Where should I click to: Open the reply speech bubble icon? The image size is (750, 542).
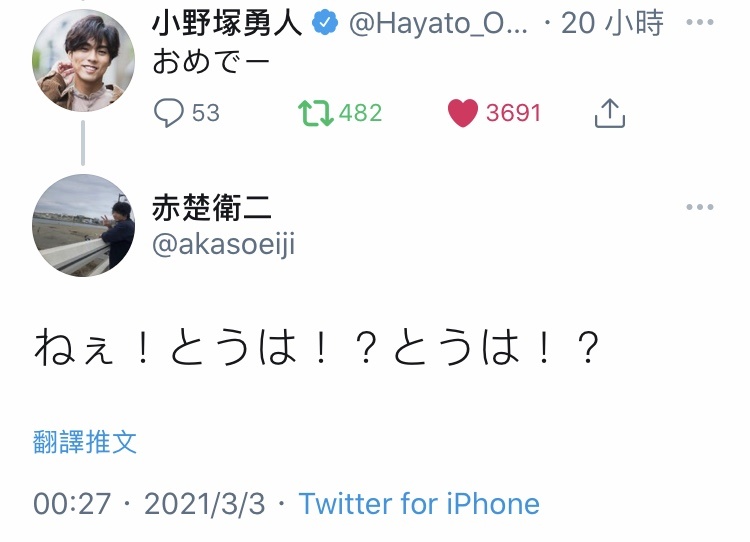168,113
